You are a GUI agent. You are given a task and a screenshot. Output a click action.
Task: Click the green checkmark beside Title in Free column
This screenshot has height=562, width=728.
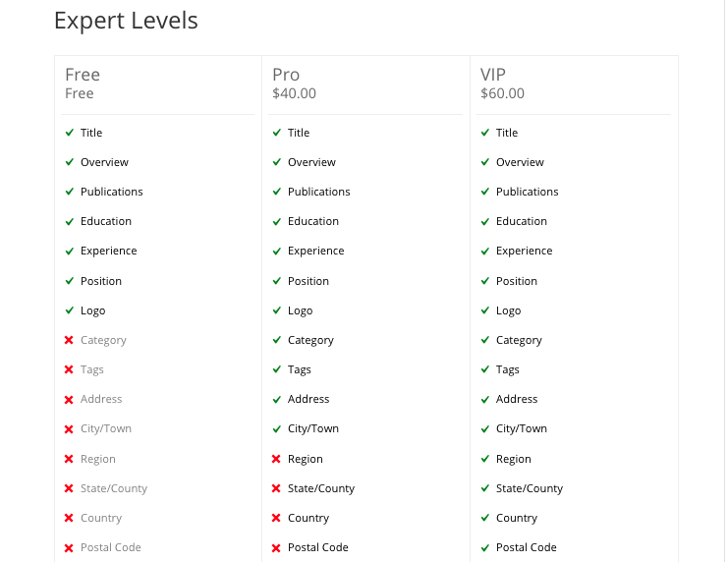(x=69, y=133)
